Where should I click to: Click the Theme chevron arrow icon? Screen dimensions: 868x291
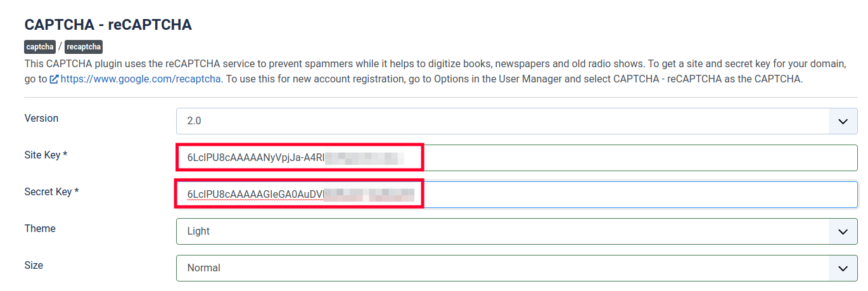[x=843, y=231]
